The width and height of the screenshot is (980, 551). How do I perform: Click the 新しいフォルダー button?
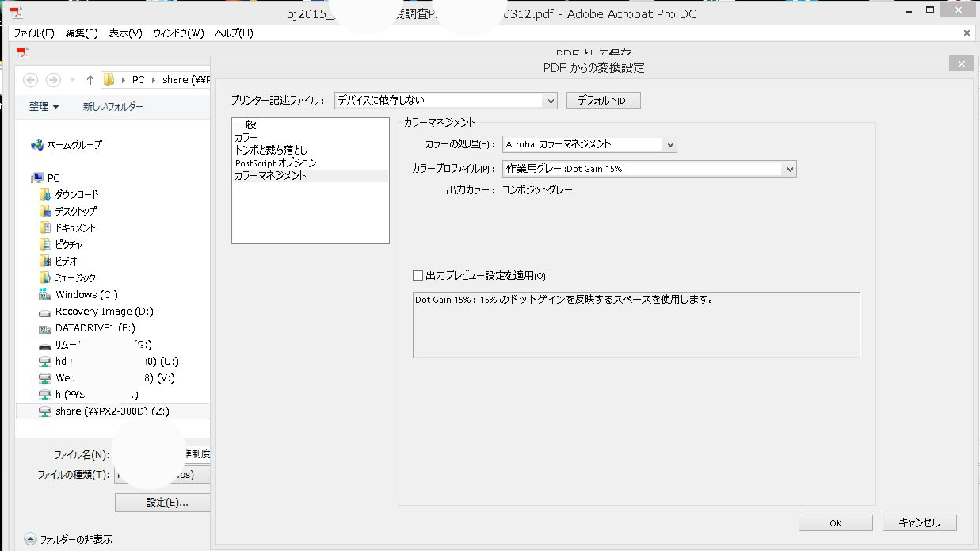(x=113, y=107)
